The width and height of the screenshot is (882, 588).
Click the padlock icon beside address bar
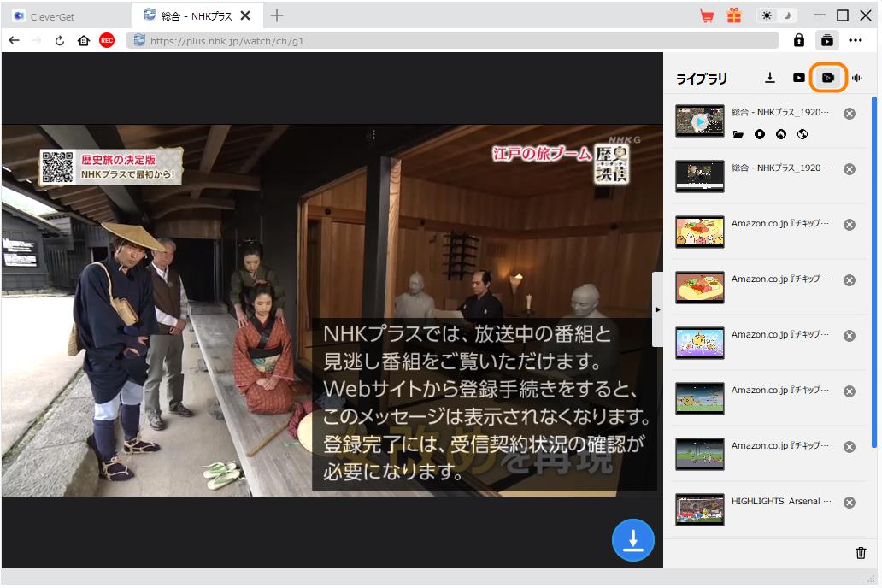coord(799,40)
